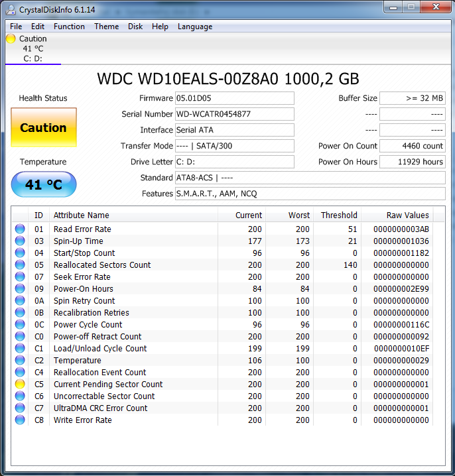
Task: Click the Drive Letter field C: D:
Action: 235,162
